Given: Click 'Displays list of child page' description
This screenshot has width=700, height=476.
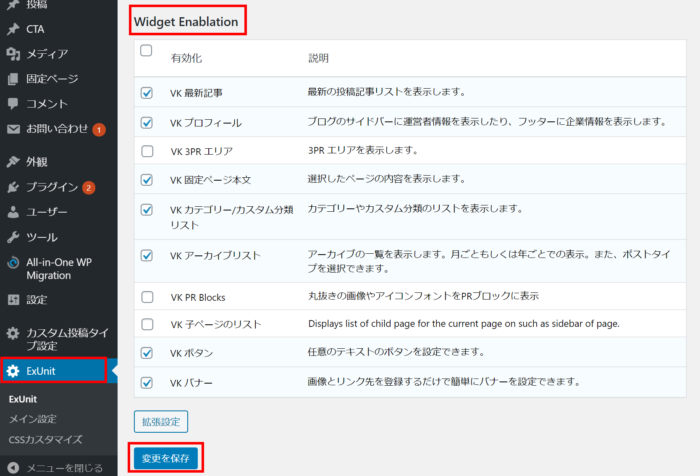Looking at the screenshot, I should 464,324.
